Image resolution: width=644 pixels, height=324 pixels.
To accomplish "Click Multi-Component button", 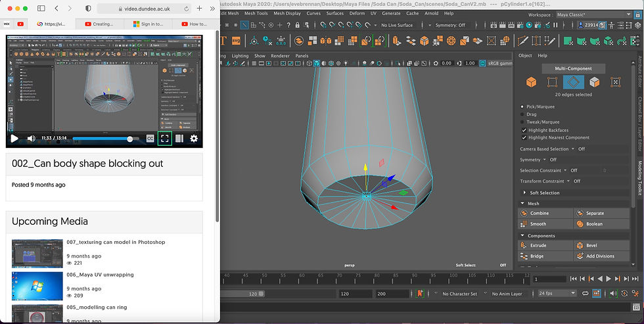I will (573, 68).
